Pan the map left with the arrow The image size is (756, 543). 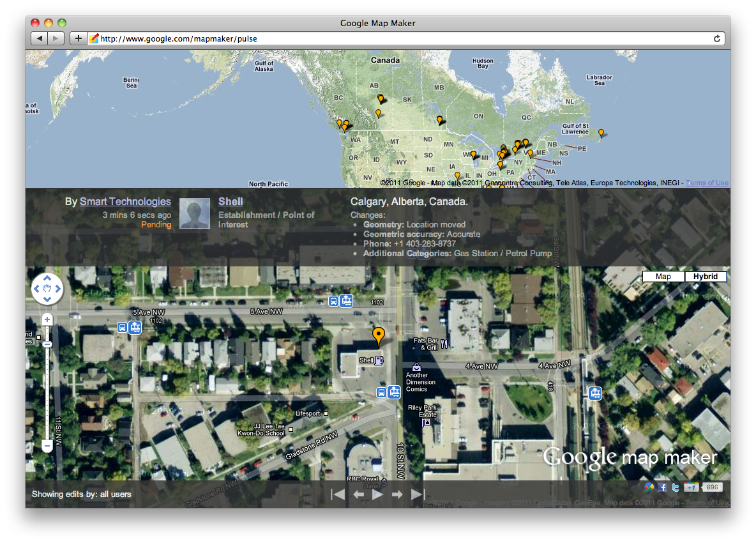(36, 289)
